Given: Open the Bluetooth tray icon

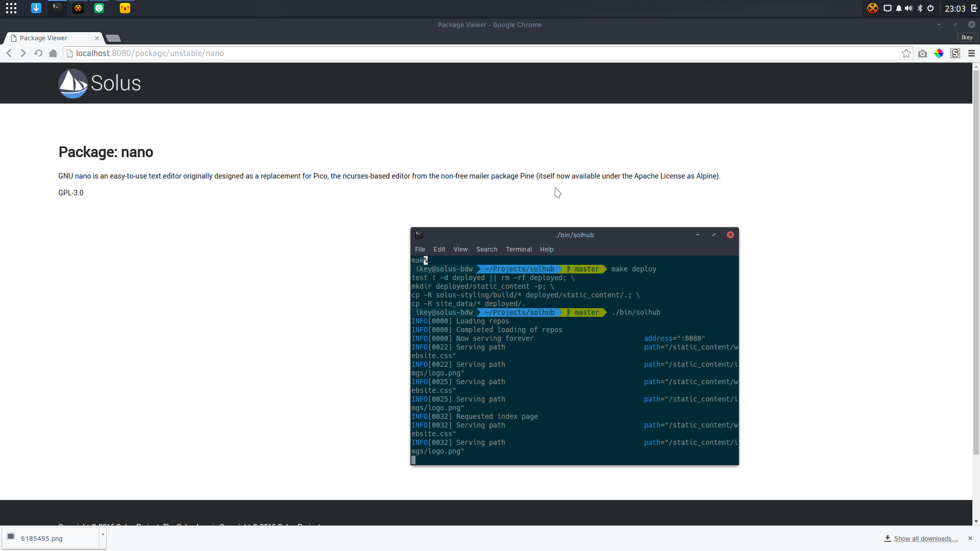Looking at the screenshot, I should [920, 8].
